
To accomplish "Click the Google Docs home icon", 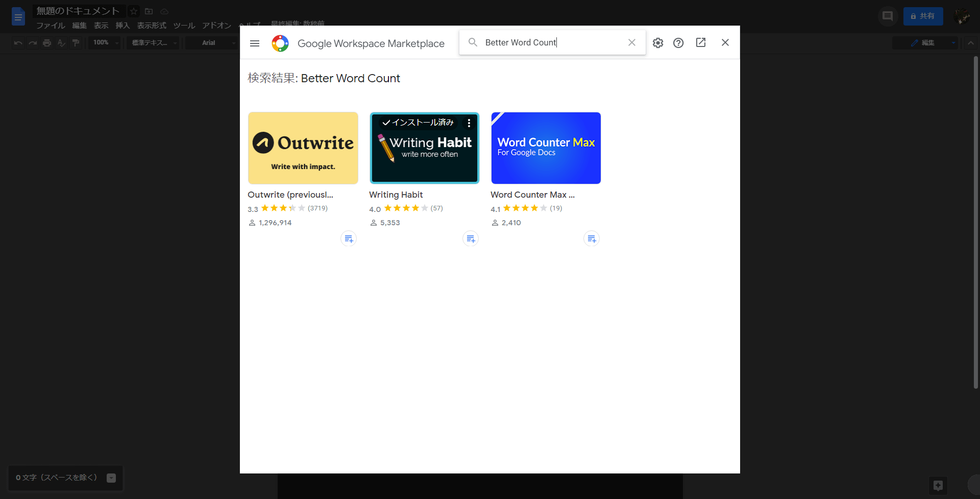I will (18, 16).
